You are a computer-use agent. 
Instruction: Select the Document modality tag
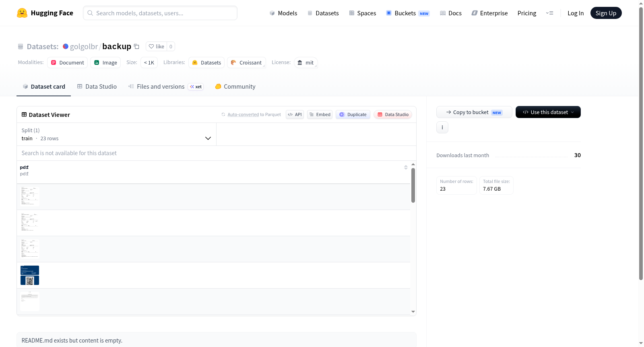[67, 62]
